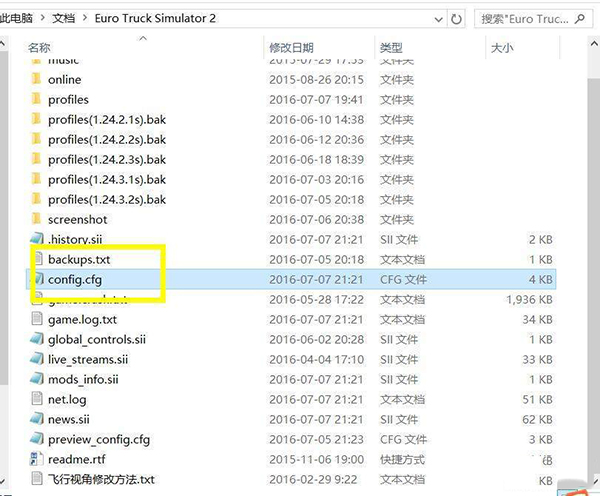Viewport: 600px width, 496px height.
Task: Select the file name live_streams.sii
Action: click(x=88, y=359)
